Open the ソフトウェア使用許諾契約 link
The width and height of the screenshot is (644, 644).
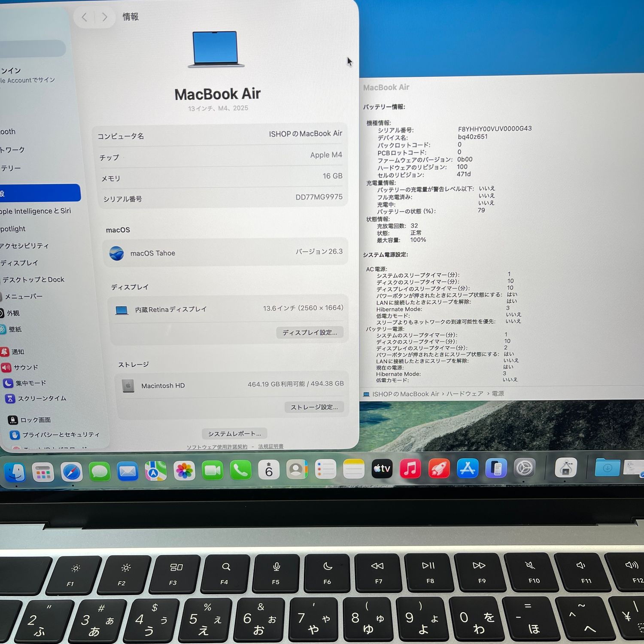tap(217, 447)
